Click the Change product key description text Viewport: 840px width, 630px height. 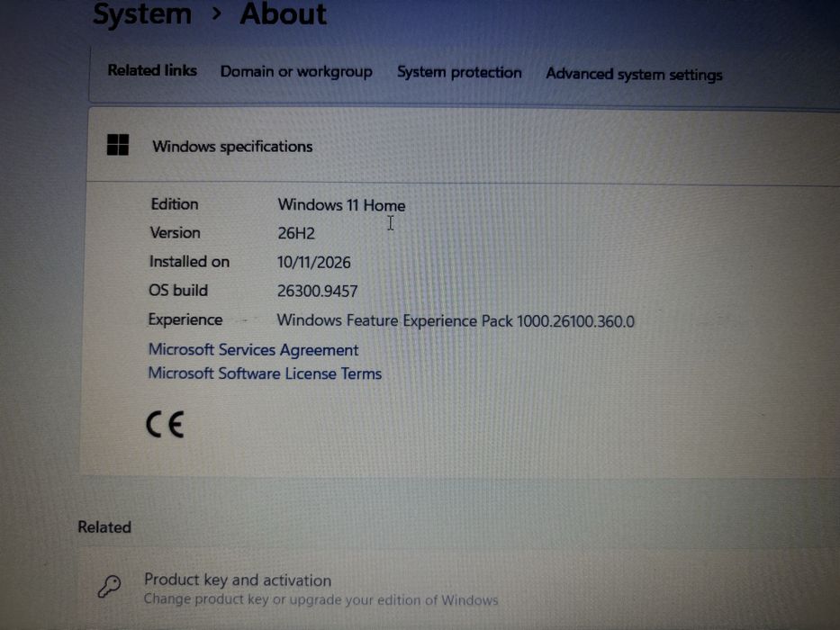321,599
